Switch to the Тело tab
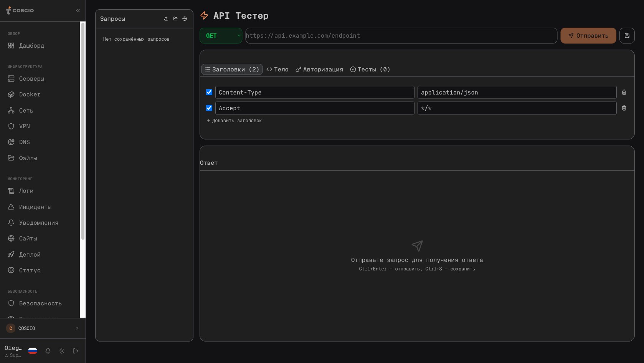This screenshot has width=644, height=363. click(277, 70)
